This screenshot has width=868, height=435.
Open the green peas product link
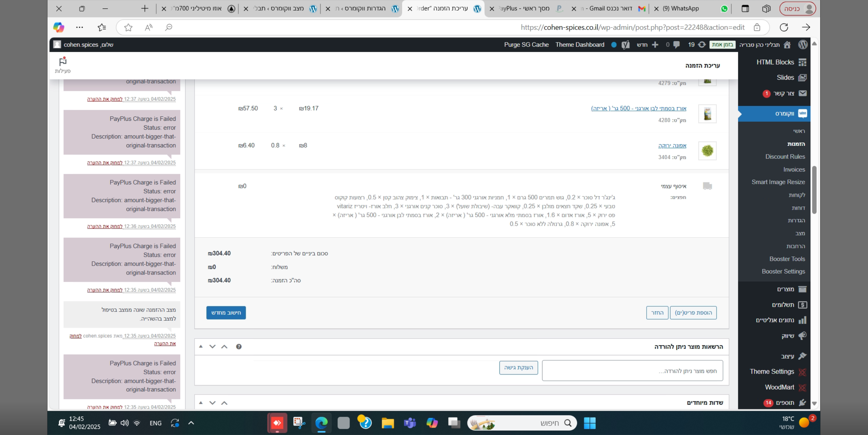click(x=672, y=145)
